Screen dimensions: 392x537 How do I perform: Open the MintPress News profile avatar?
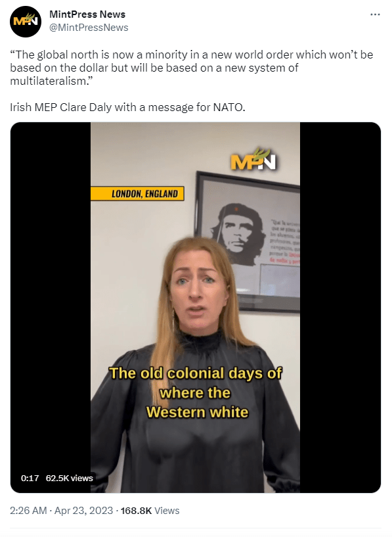[26, 21]
